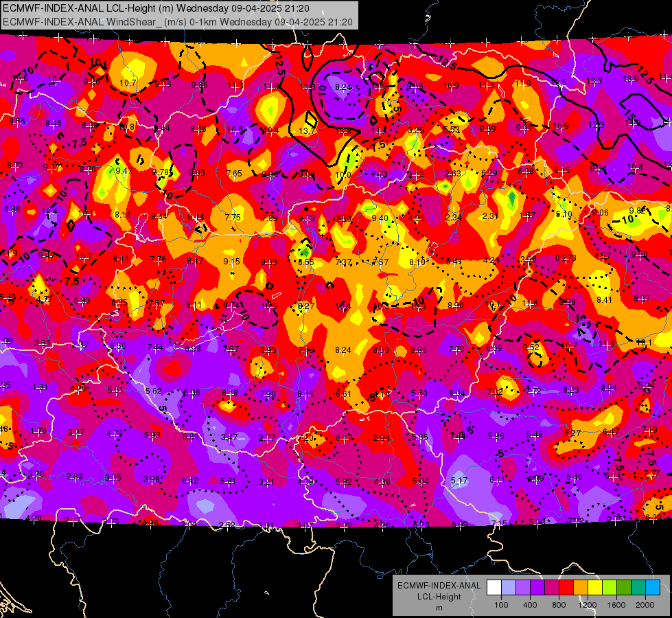Click the legend tick label 400

click(x=530, y=605)
